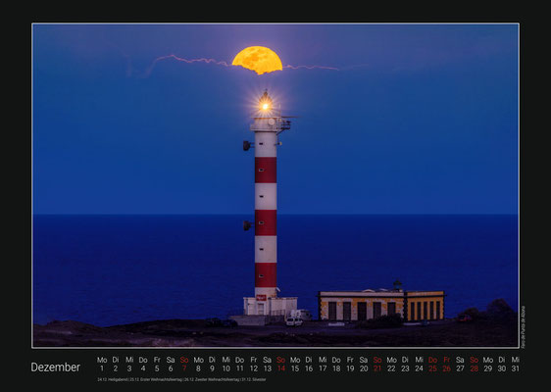Pick date number 5 under Fr
551x392 pixels.
[157, 368]
